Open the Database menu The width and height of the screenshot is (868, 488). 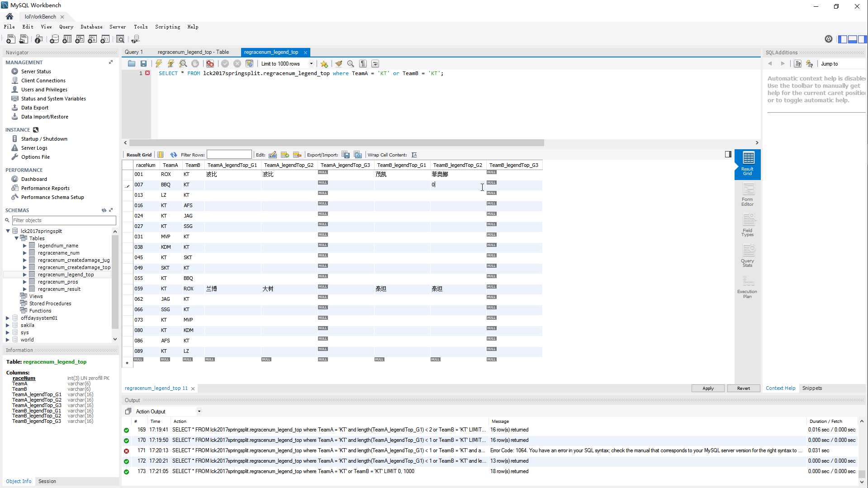[91, 27]
